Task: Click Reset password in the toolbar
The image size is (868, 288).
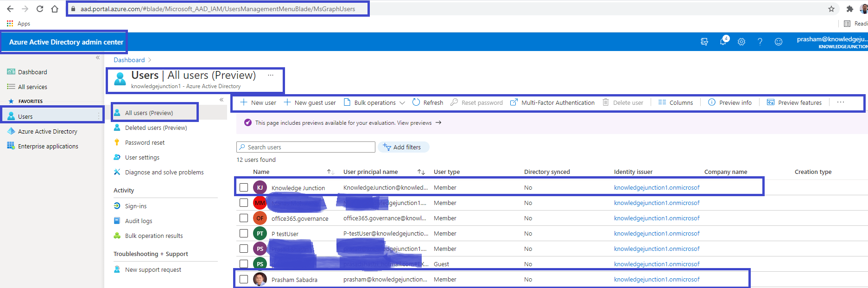Action: [x=476, y=102]
